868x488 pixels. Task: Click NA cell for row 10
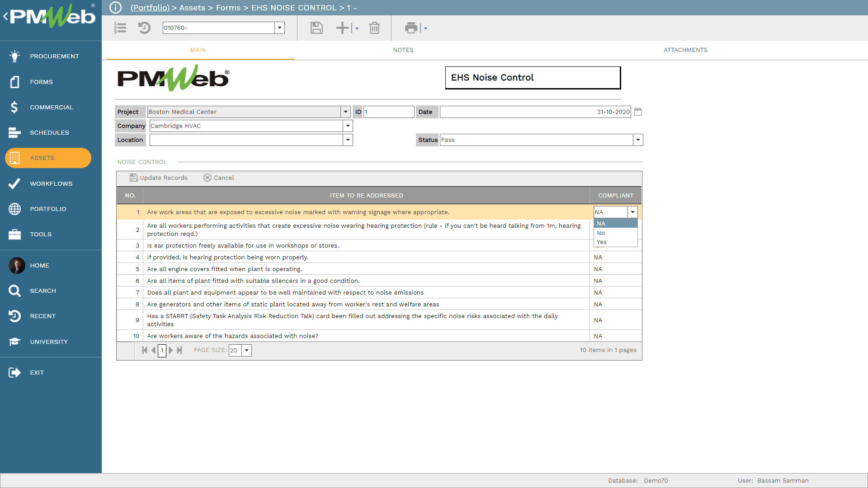point(615,336)
